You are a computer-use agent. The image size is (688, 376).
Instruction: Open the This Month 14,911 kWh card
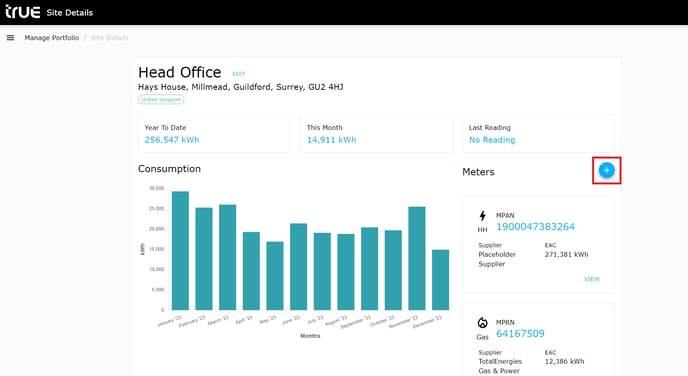pos(376,134)
